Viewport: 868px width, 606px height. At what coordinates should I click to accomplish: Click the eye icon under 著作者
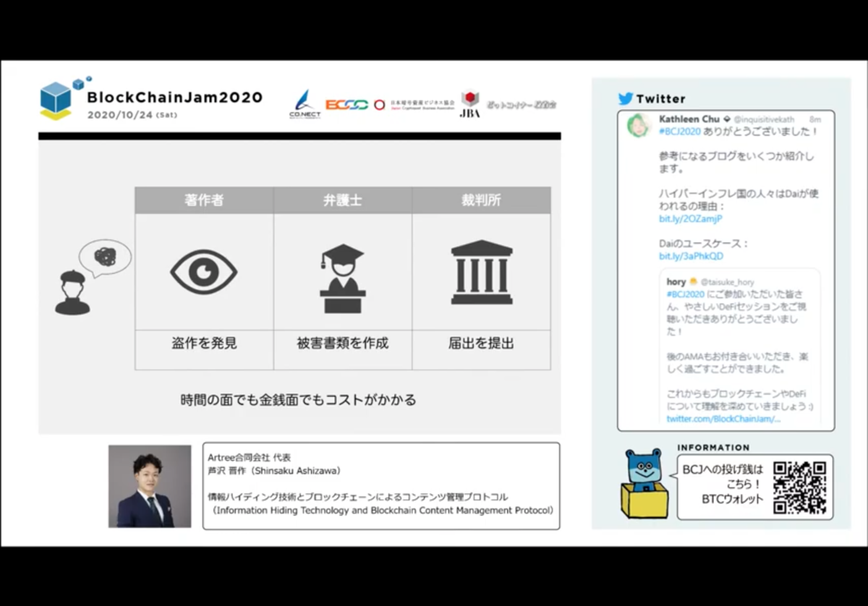point(204,271)
